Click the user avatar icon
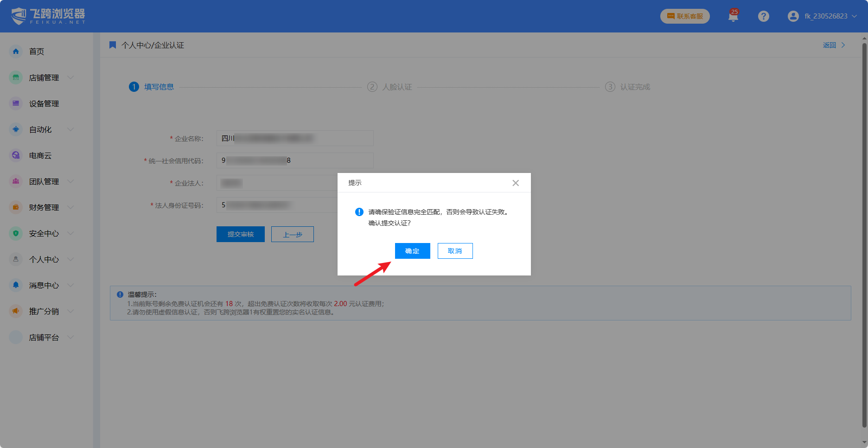Image resolution: width=868 pixels, height=448 pixels. pyautogui.click(x=793, y=16)
